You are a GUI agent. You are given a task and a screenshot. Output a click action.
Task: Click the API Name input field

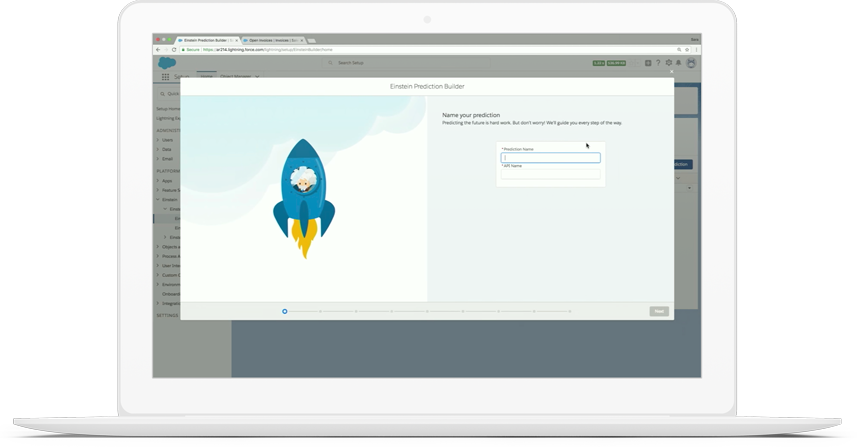[x=550, y=174]
